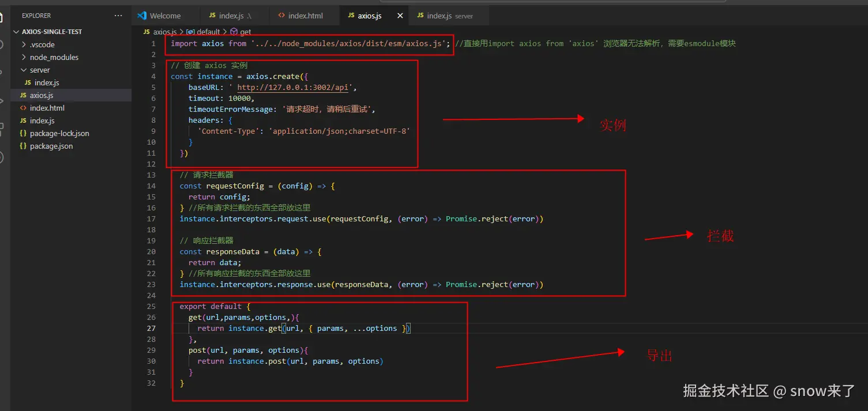The width and height of the screenshot is (868, 411).
Task: Open index.js inside the server folder
Action: [47, 82]
